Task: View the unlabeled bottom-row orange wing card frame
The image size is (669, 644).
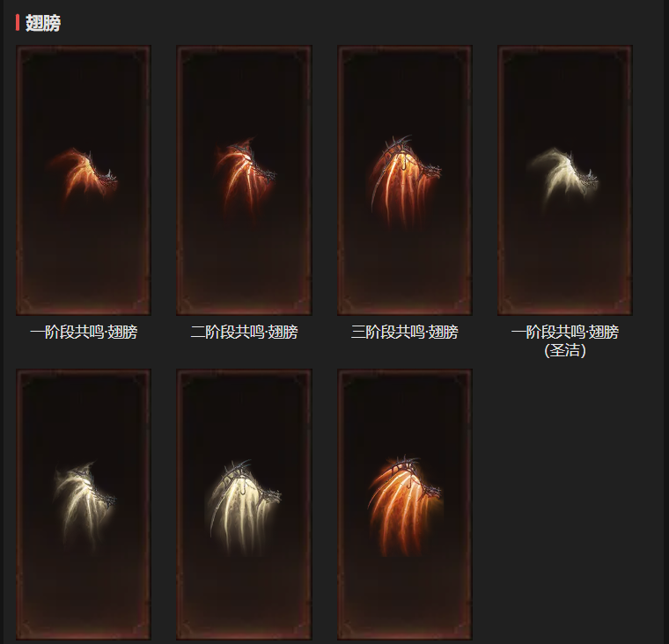Action: pyautogui.click(x=404, y=504)
